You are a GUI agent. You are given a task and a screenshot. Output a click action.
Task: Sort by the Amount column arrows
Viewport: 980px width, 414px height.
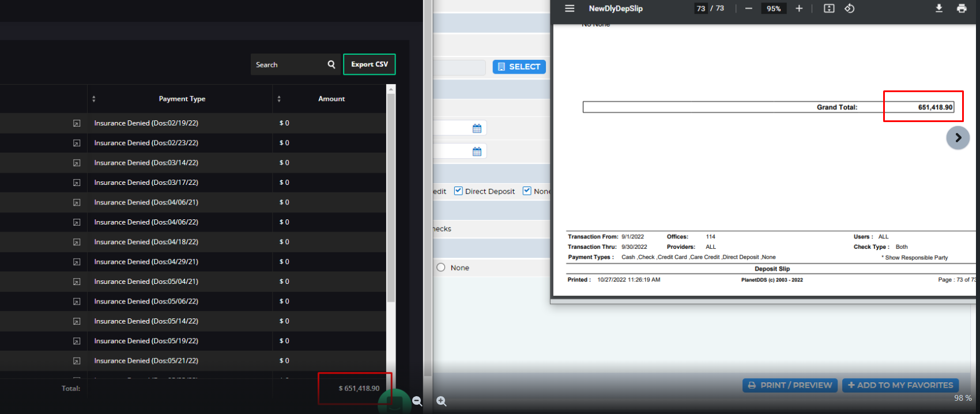pos(279,99)
